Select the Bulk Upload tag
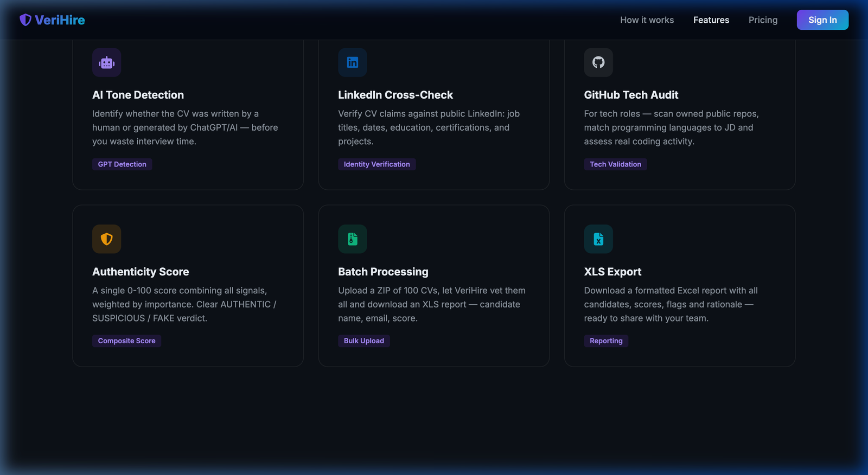Image resolution: width=868 pixels, height=475 pixels. (x=364, y=341)
